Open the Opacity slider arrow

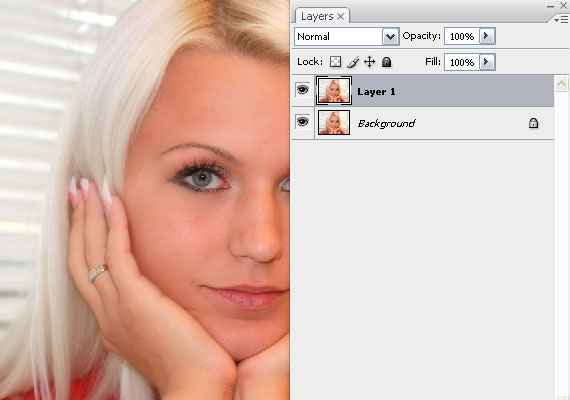[486, 36]
